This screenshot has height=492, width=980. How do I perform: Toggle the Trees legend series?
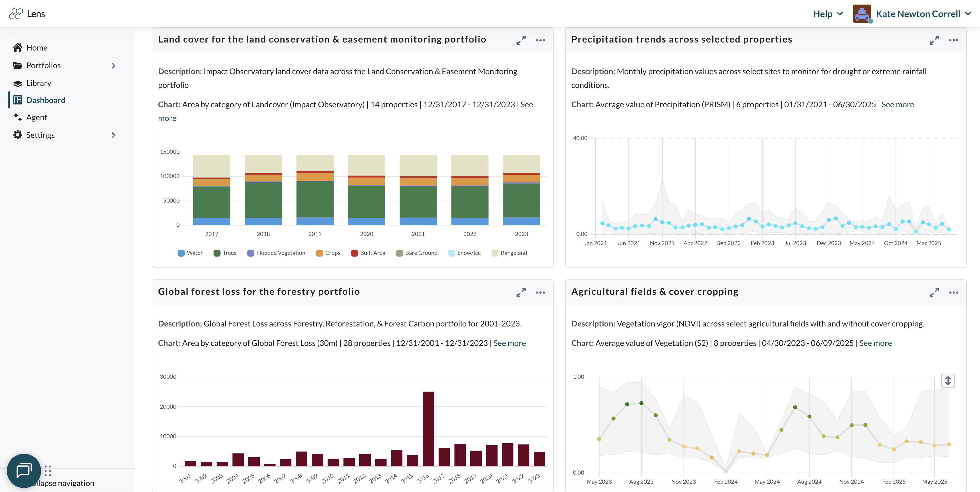click(x=225, y=253)
